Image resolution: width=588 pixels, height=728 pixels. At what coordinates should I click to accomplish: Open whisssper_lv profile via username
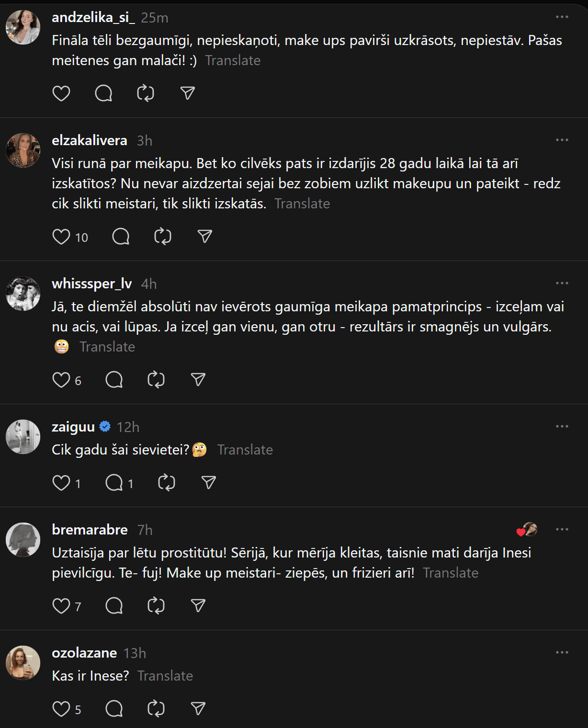(92, 284)
